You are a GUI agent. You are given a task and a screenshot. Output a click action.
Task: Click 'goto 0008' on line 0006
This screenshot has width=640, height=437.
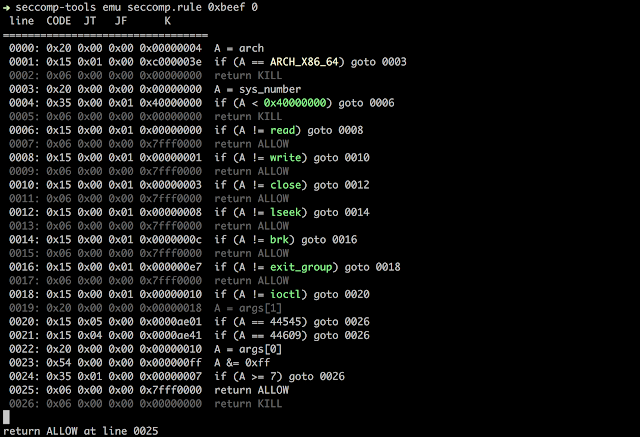tap(335, 130)
